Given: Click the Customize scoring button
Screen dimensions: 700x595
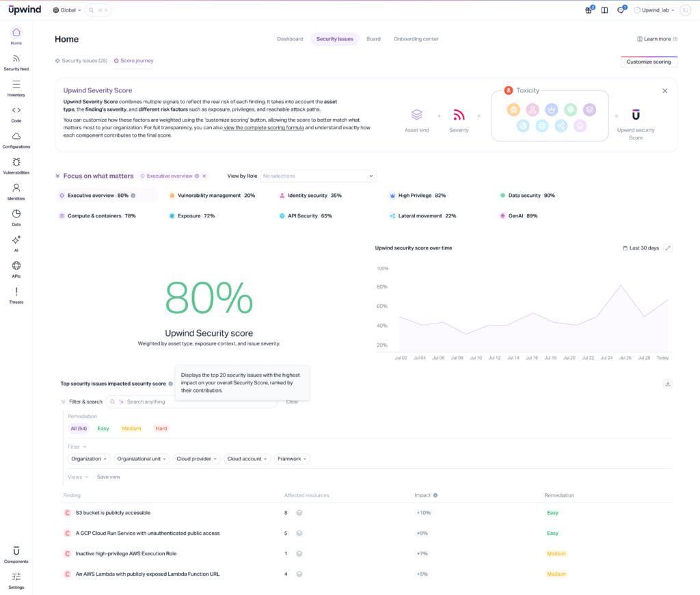Looking at the screenshot, I should [648, 61].
